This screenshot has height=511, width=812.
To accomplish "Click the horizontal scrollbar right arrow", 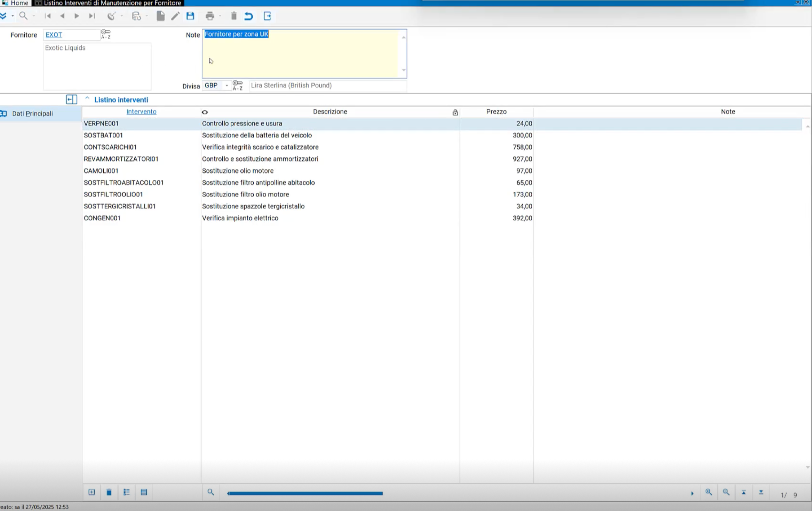I will pyautogui.click(x=692, y=493).
